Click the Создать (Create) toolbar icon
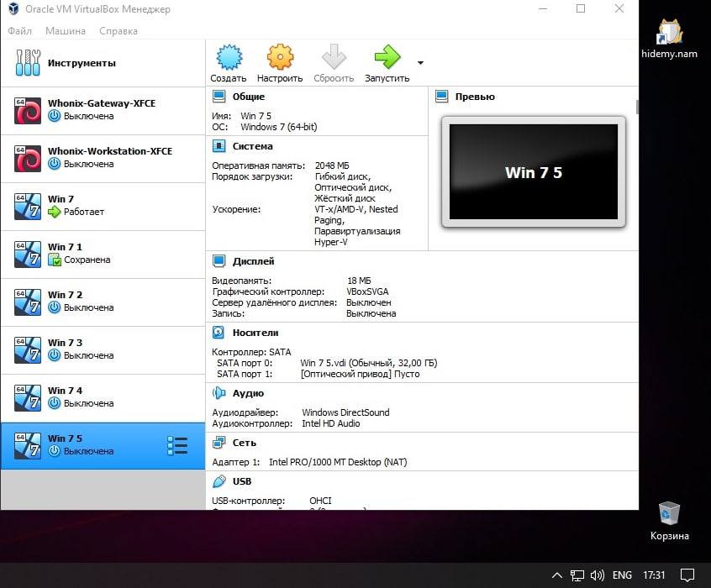The width and height of the screenshot is (711, 588). tap(229, 57)
